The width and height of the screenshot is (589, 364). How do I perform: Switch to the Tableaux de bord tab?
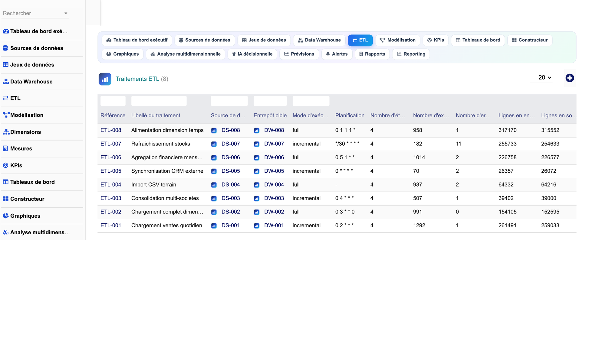click(478, 40)
